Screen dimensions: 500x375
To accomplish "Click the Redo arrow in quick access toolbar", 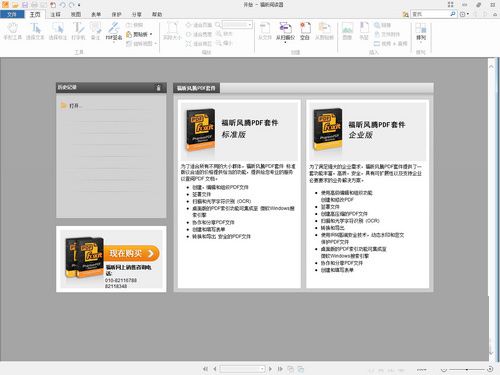I will pos(72,5).
